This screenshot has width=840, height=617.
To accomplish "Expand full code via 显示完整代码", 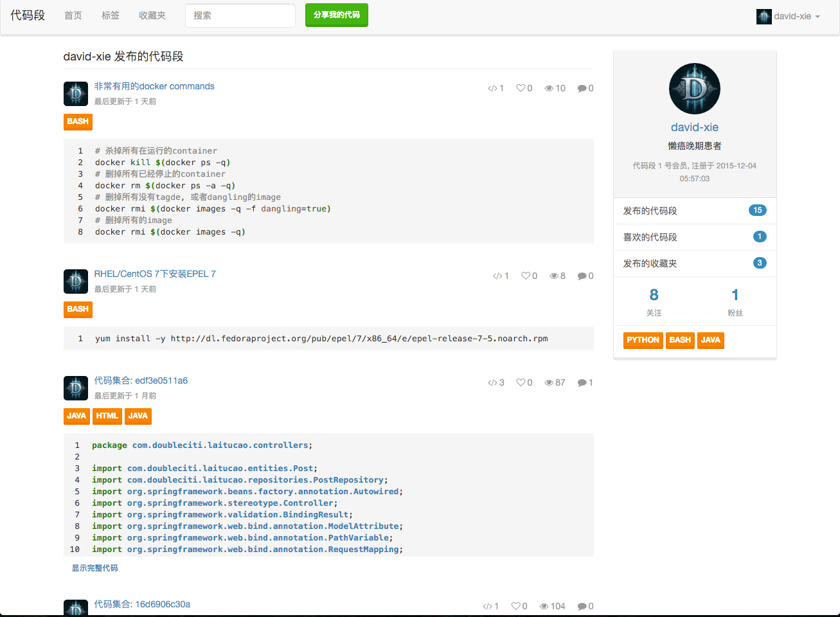I will click(x=94, y=568).
